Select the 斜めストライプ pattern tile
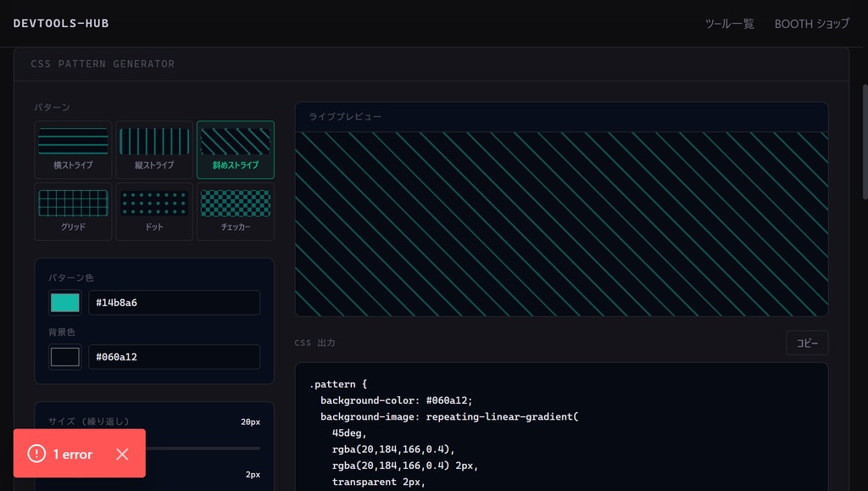Image resolution: width=868 pixels, height=491 pixels. 236,149
